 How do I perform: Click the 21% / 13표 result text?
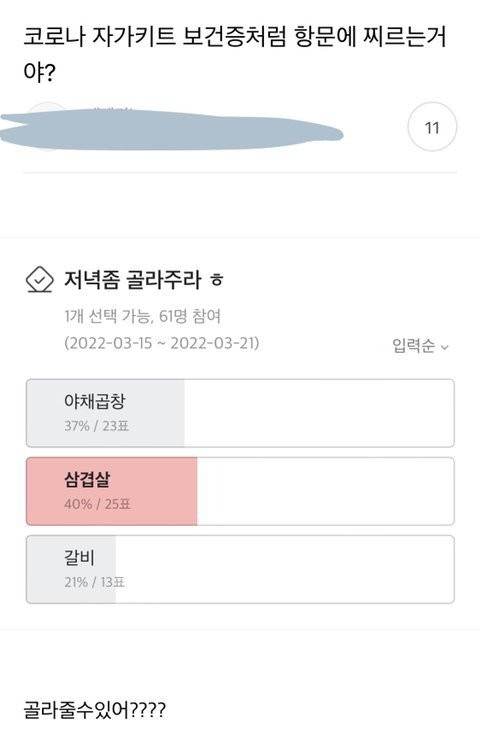pyautogui.click(x=95, y=582)
